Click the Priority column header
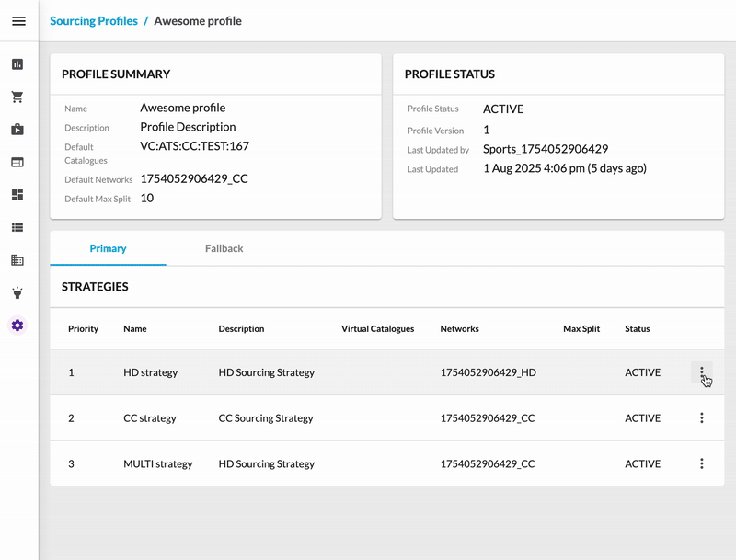 [83, 328]
